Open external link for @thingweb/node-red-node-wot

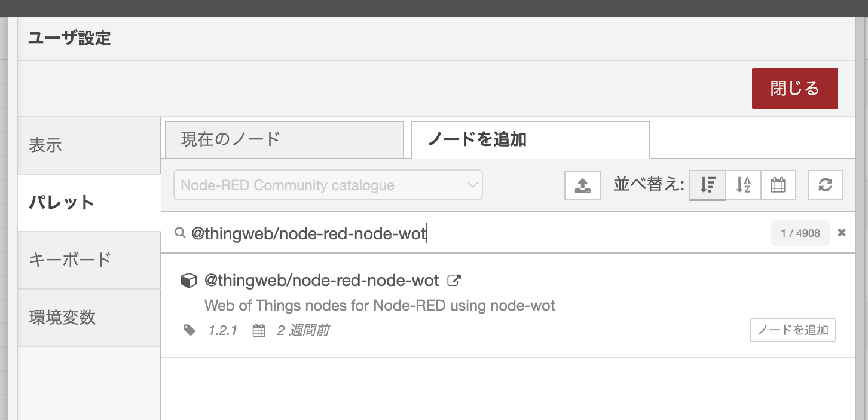pos(454,280)
